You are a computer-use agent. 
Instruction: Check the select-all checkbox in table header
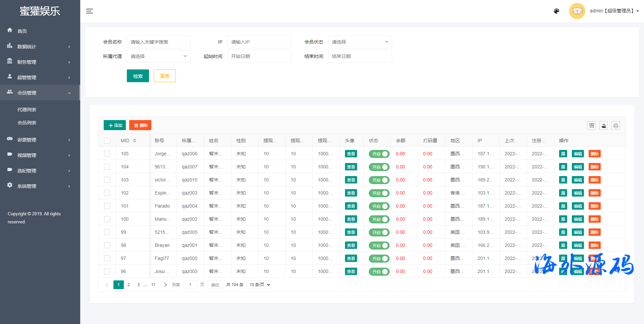point(107,141)
